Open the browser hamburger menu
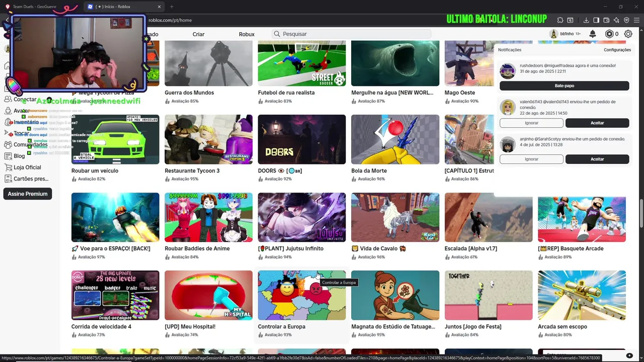The height and width of the screenshot is (362, 644). pos(636,20)
